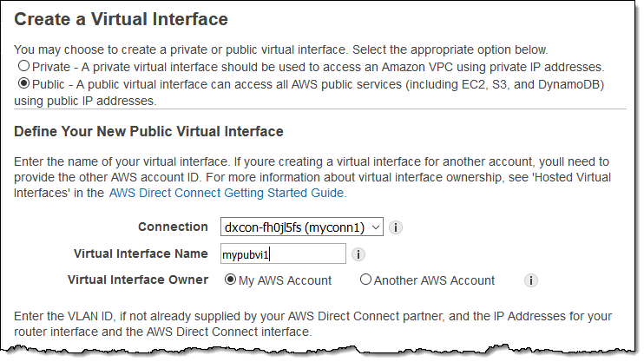
Task: Click the 'Virtual Interface Owner' field label
Action: (137, 280)
